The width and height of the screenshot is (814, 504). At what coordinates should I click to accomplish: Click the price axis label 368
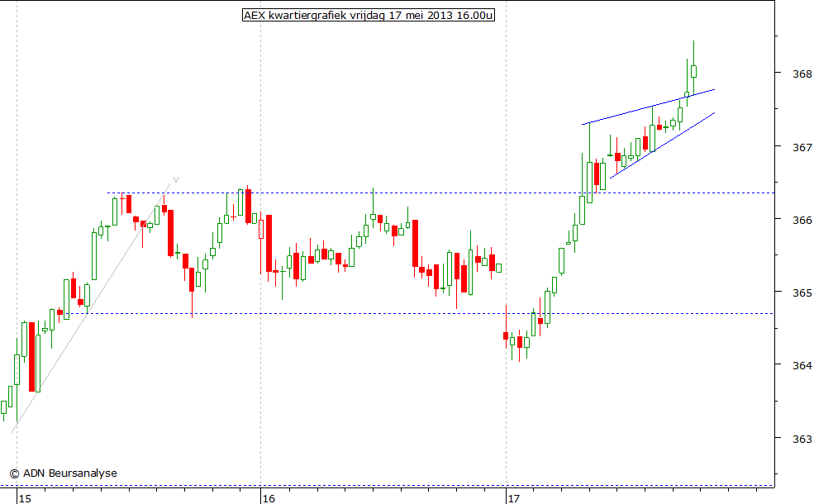pyautogui.click(x=802, y=74)
